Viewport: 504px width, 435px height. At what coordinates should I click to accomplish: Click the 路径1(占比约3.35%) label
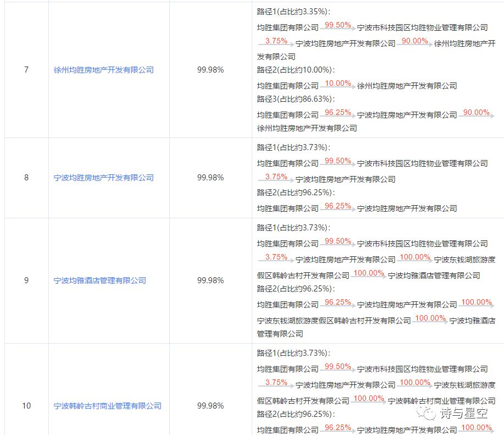tap(293, 12)
